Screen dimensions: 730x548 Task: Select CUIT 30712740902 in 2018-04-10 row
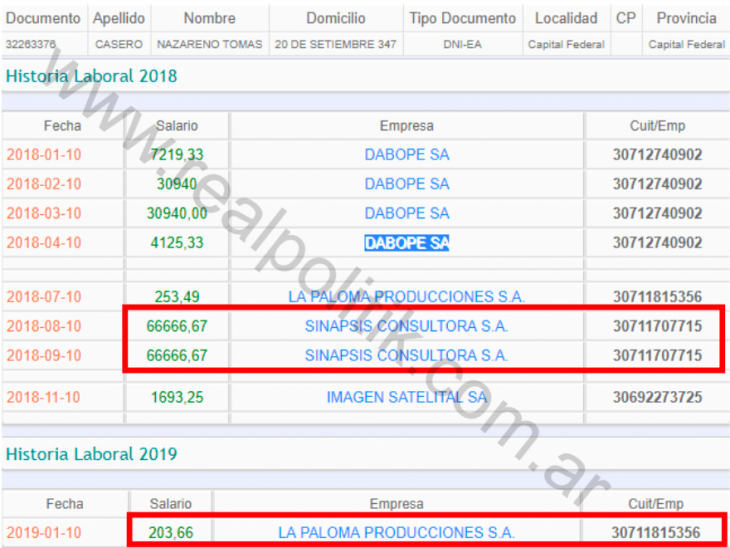pos(657,243)
